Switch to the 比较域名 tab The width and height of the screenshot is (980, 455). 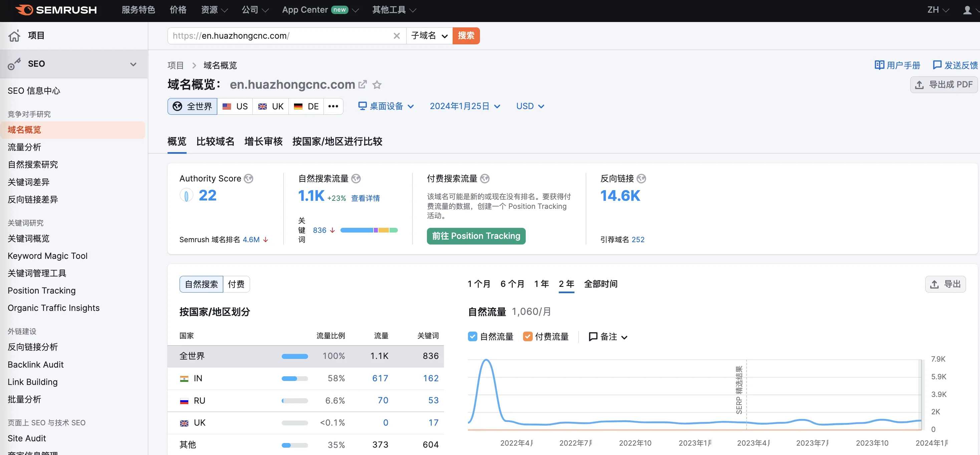point(215,141)
